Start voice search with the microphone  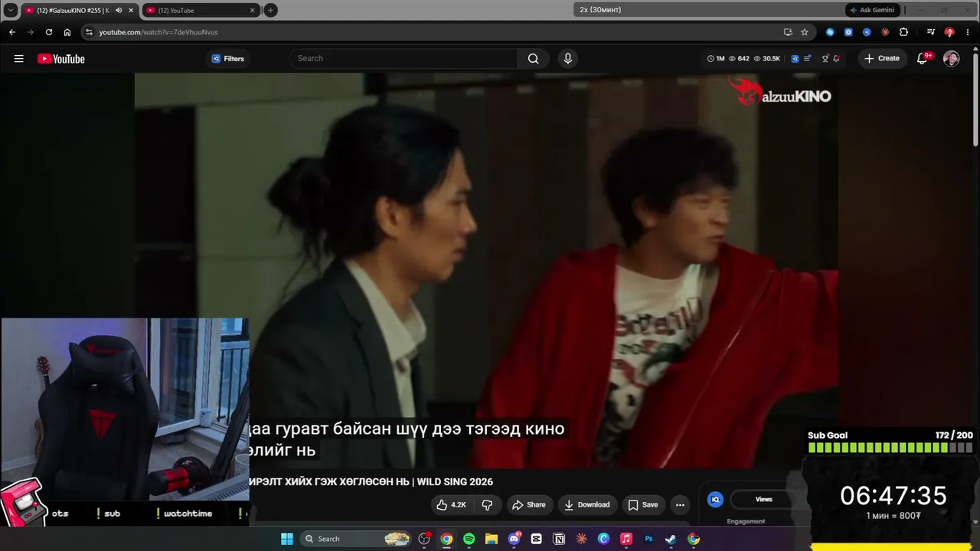point(567,59)
